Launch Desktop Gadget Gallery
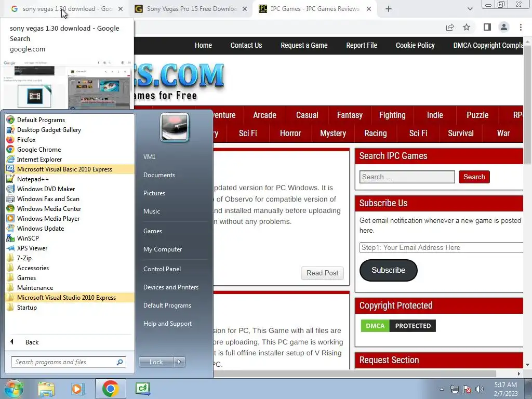 tap(70, 129)
